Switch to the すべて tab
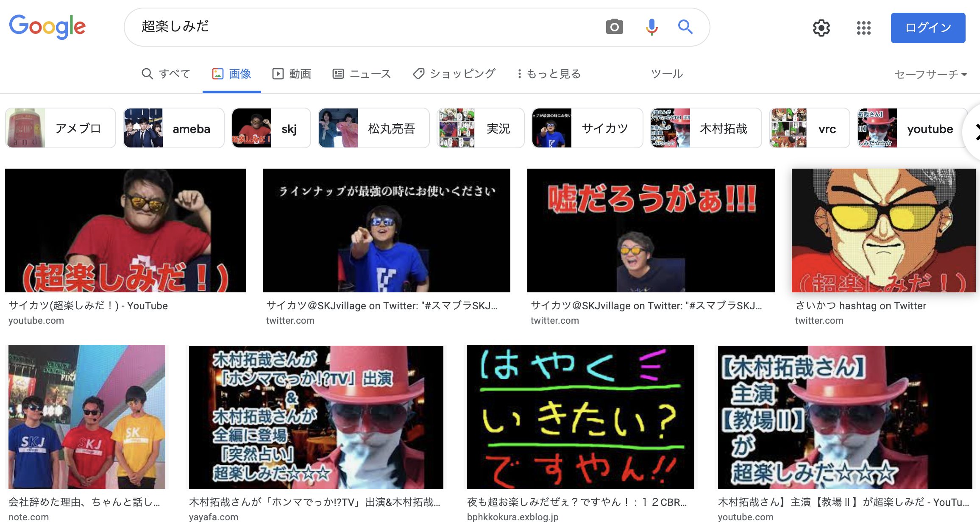The width and height of the screenshot is (980, 522). [x=166, y=74]
